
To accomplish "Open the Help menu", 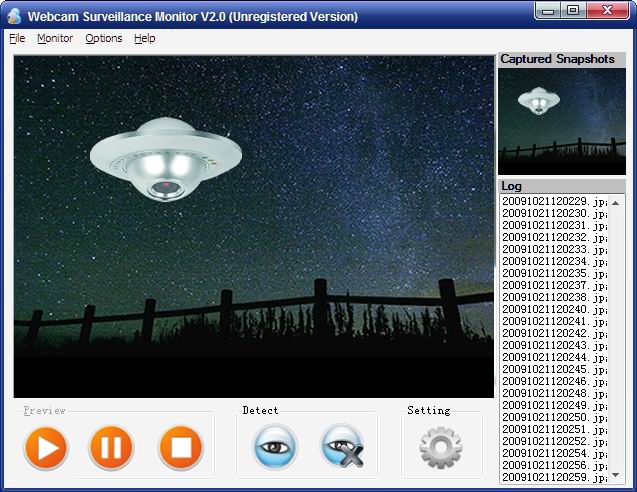I will 145,38.
